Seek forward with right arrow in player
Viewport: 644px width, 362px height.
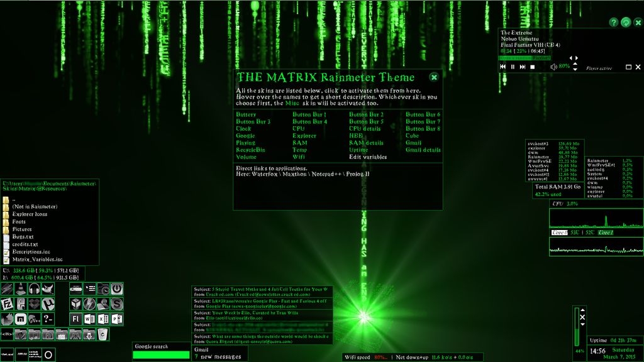point(577,58)
